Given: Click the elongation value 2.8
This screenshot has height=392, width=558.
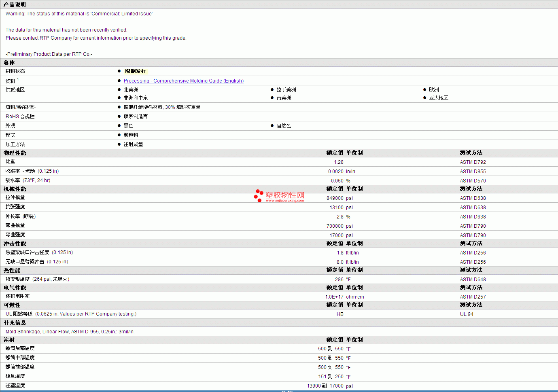Looking at the screenshot, I should pyautogui.click(x=340, y=217).
